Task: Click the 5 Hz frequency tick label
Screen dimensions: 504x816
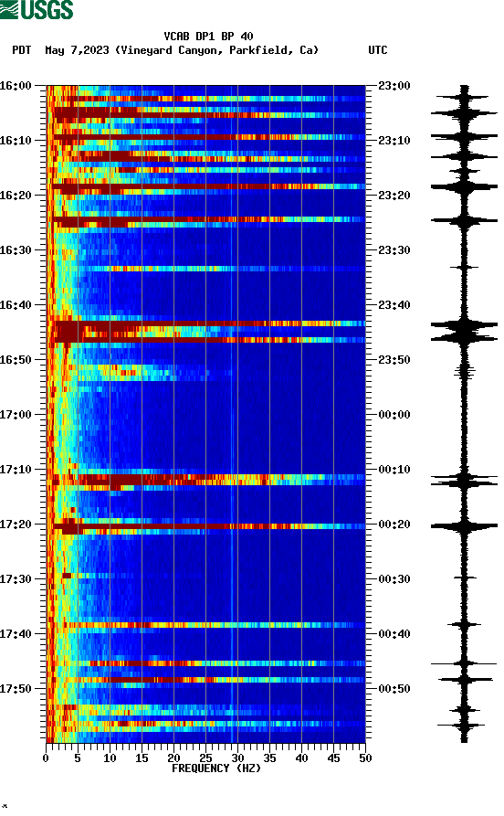Action: click(78, 758)
